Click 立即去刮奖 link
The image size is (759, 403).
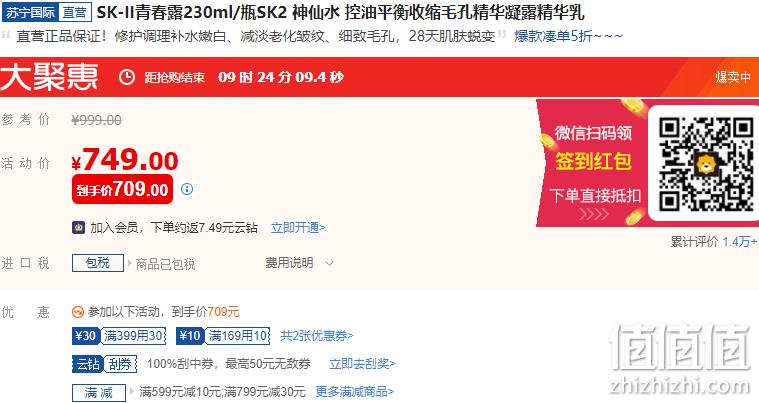(363, 363)
